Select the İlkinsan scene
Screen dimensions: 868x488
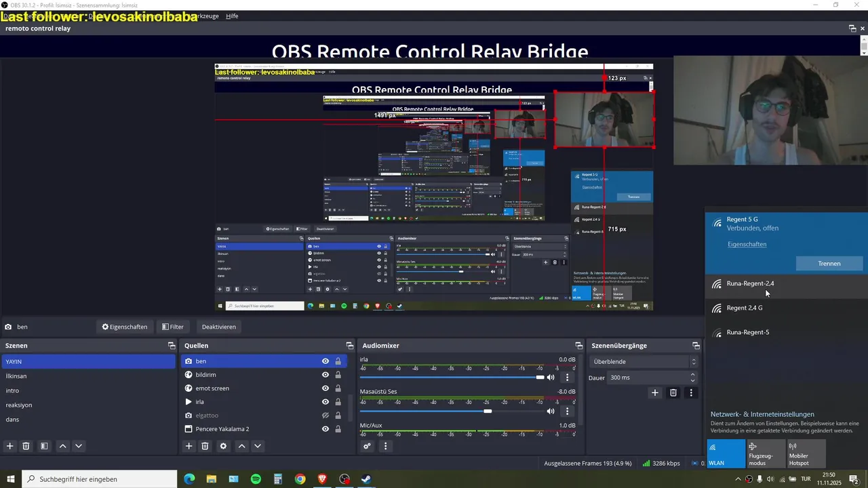click(x=88, y=375)
